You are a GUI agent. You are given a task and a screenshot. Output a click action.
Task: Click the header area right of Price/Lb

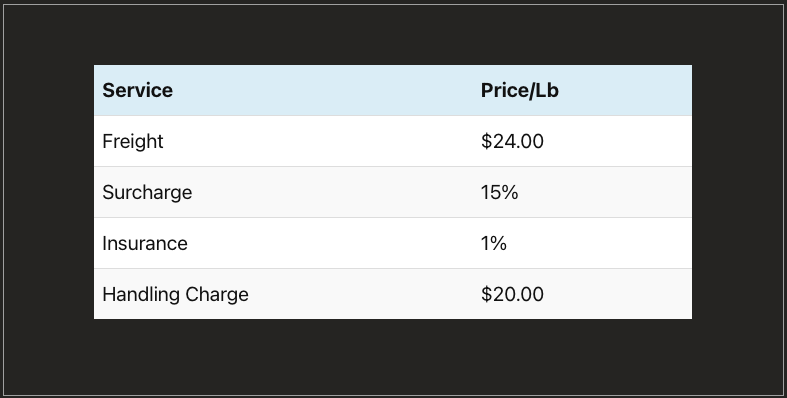(x=625, y=90)
